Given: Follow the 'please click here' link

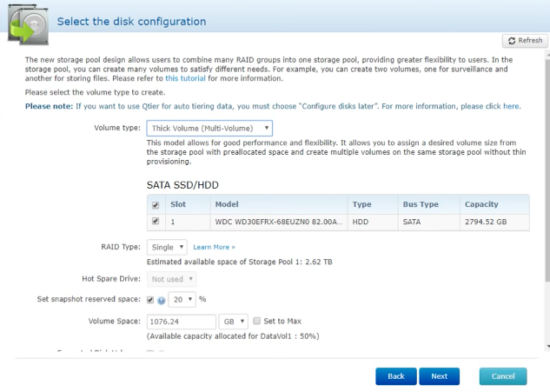Looking at the screenshot, I should coord(490,106).
